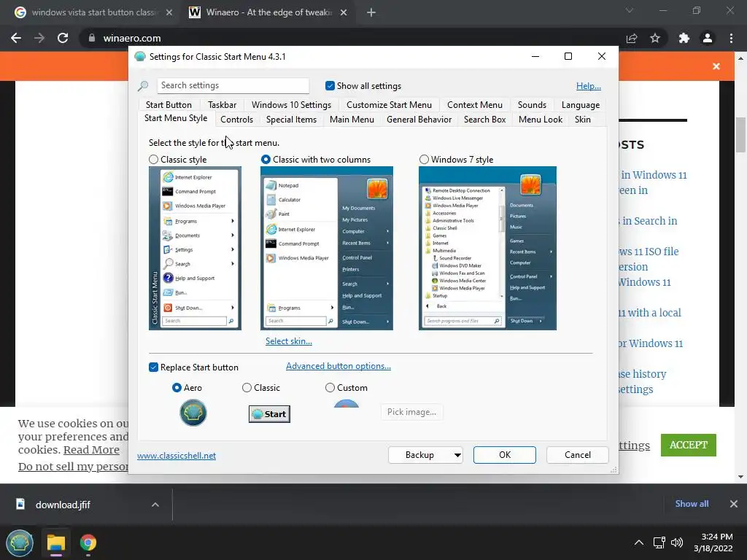747x560 pixels.
Task: Visit www.classicshell.net link
Action: coord(177,456)
